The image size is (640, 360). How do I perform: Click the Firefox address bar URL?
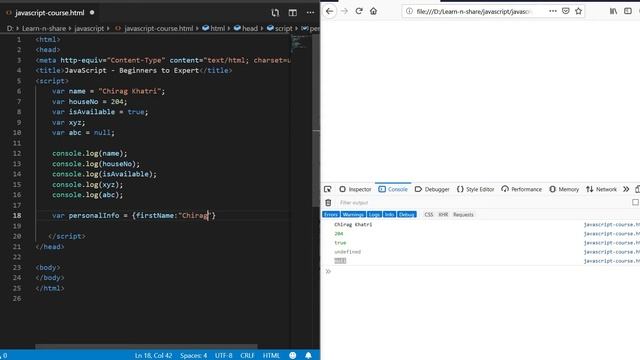pos(473,11)
